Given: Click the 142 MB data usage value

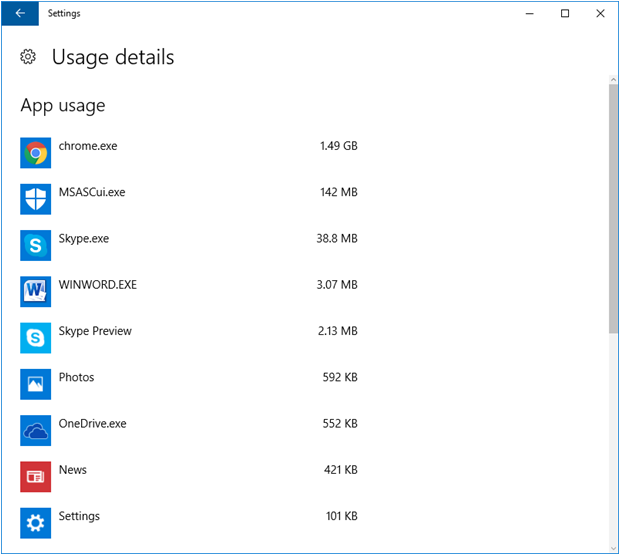Looking at the screenshot, I should (x=338, y=192).
